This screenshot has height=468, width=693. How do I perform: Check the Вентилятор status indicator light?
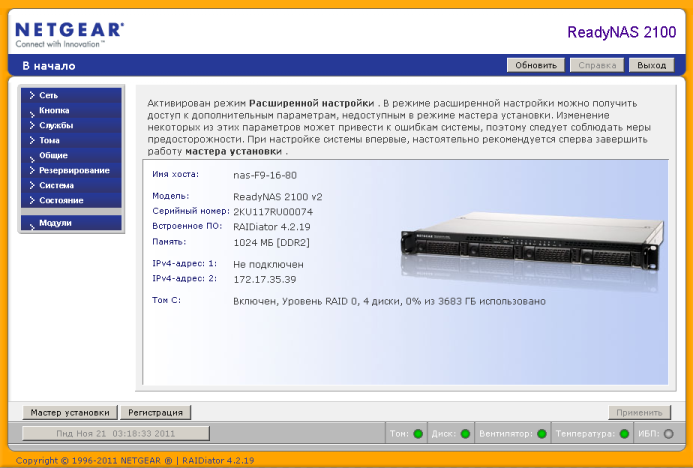[542, 434]
